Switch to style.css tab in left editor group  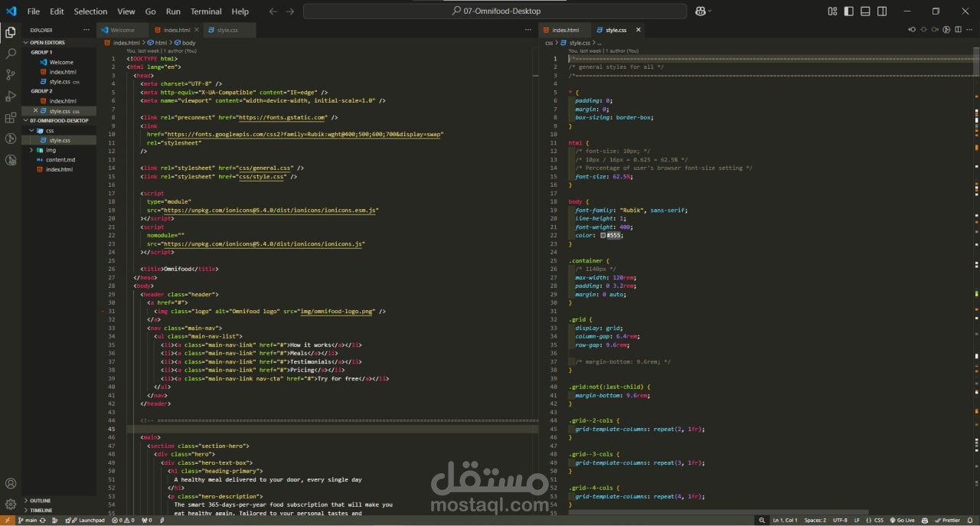coord(230,30)
